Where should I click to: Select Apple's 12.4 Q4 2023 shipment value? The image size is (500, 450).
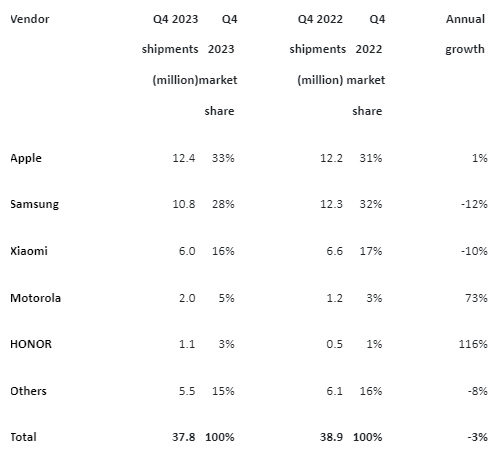(x=184, y=158)
